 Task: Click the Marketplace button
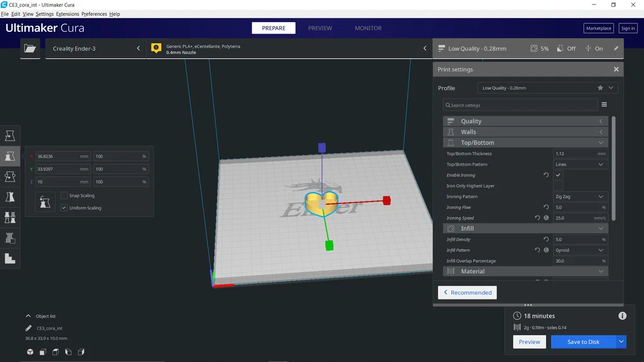point(598,28)
